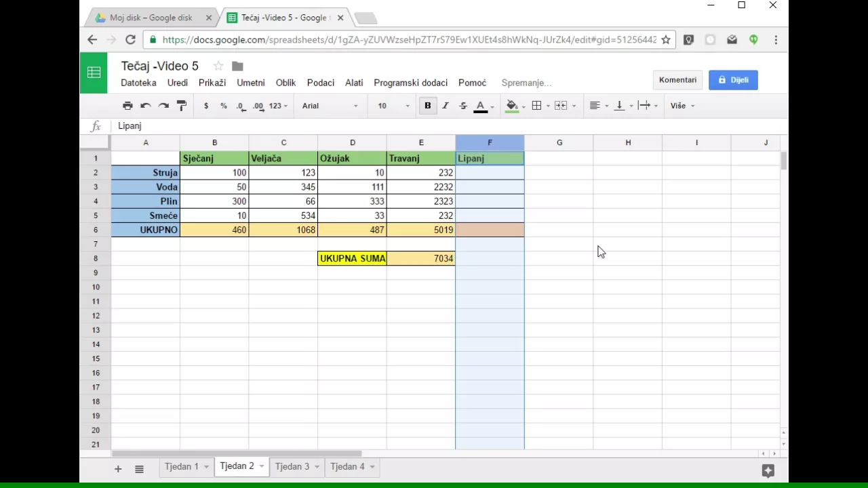Select cell with value 7034

click(x=421, y=258)
